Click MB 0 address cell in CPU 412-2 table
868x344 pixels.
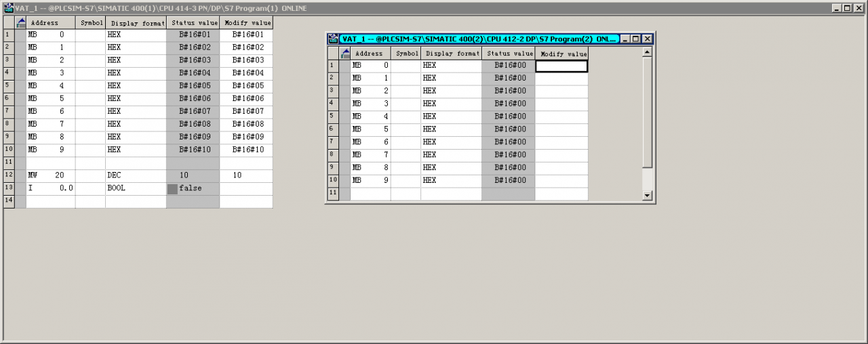pos(370,66)
